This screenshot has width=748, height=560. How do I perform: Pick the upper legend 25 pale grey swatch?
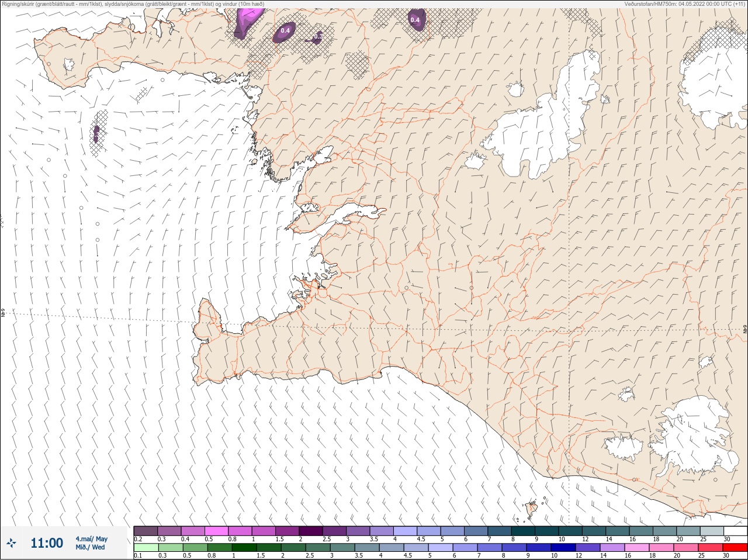pyautogui.click(x=712, y=531)
